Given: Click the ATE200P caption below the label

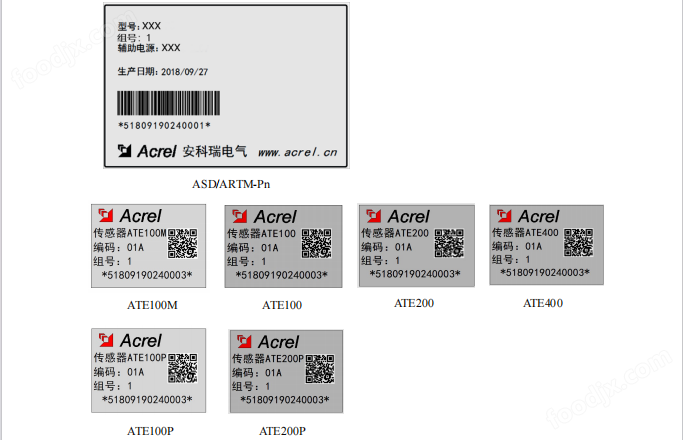Looking at the screenshot, I should pyautogui.click(x=282, y=431).
